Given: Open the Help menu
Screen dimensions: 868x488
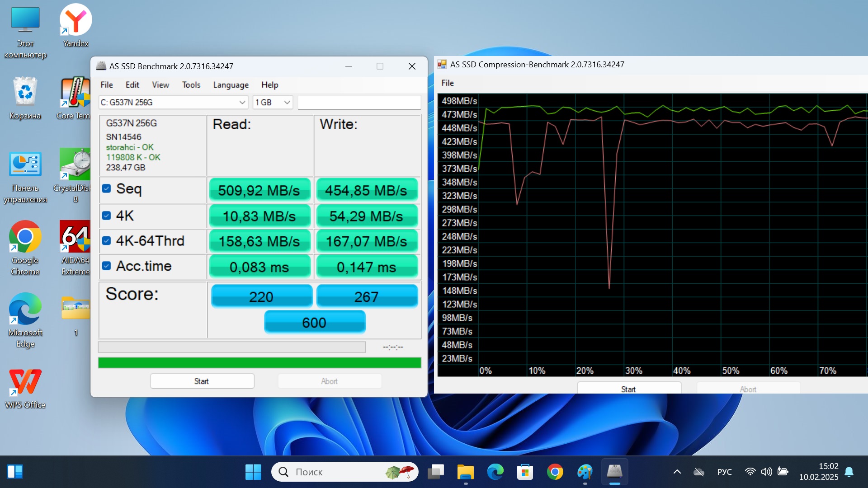Looking at the screenshot, I should pyautogui.click(x=270, y=85).
